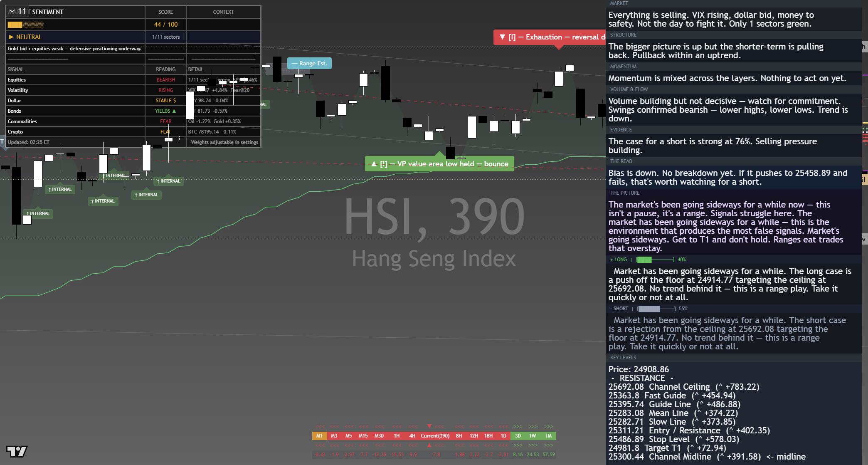Click the 25363.8 Fast Guide level

coord(672,396)
